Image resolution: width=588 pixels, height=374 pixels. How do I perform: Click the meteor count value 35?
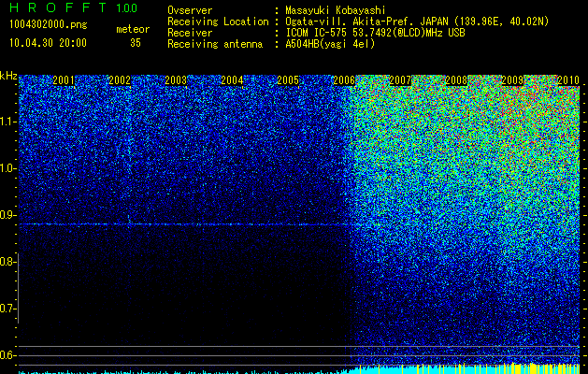[136, 43]
